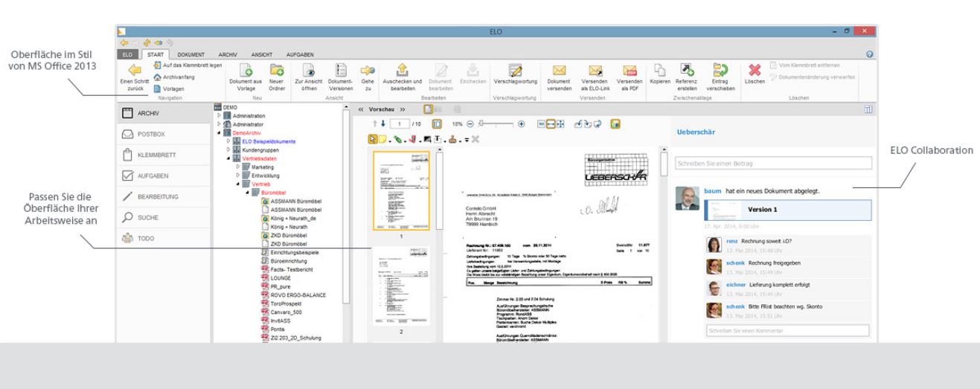Toggle the highlighted annotations display button
980x389 pixels.
coord(615,124)
